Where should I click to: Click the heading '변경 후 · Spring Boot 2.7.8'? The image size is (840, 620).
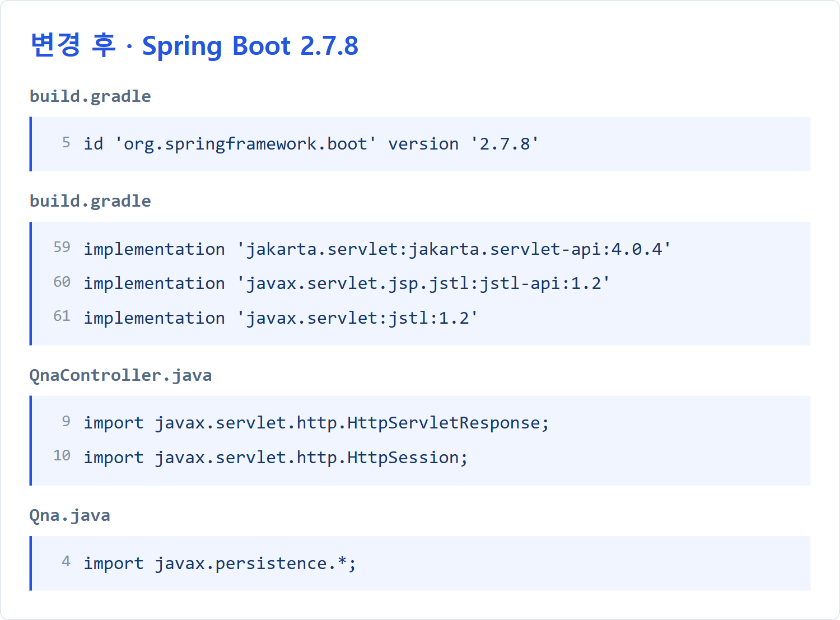[194, 46]
